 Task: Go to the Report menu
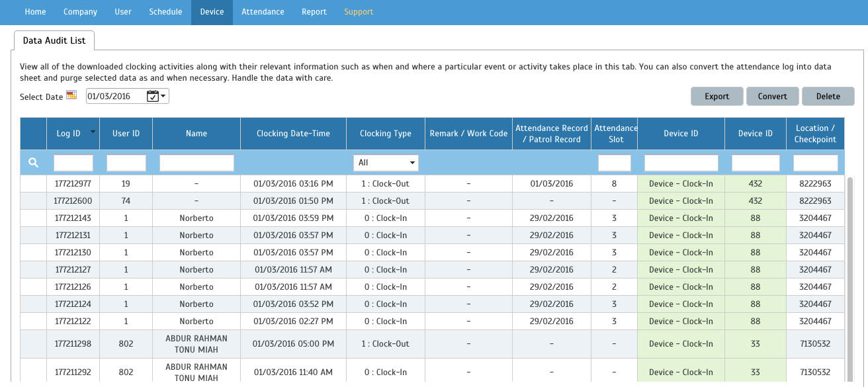[x=314, y=12]
